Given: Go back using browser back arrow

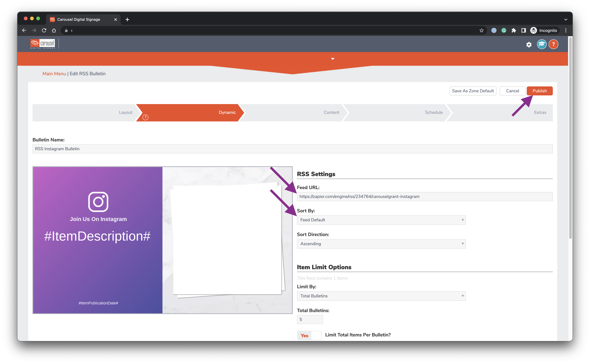Looking at the screenshot, I should pyautogui.click(x=24, y=30).
